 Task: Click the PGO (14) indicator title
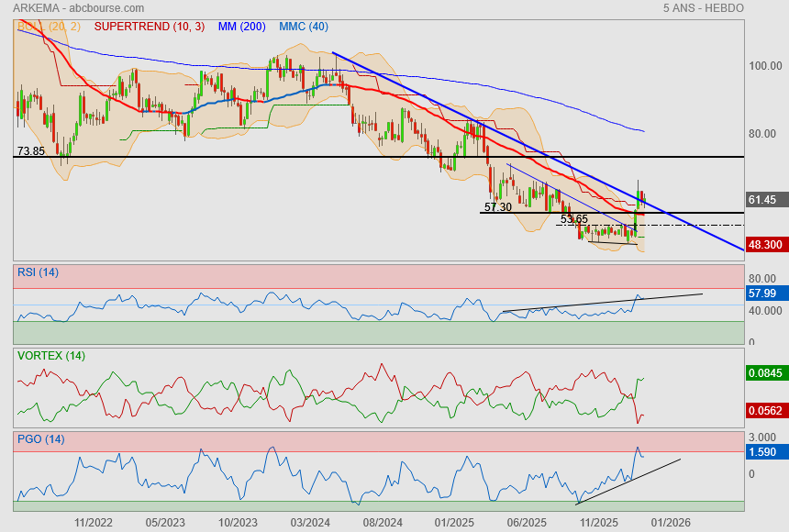point(40,438)
